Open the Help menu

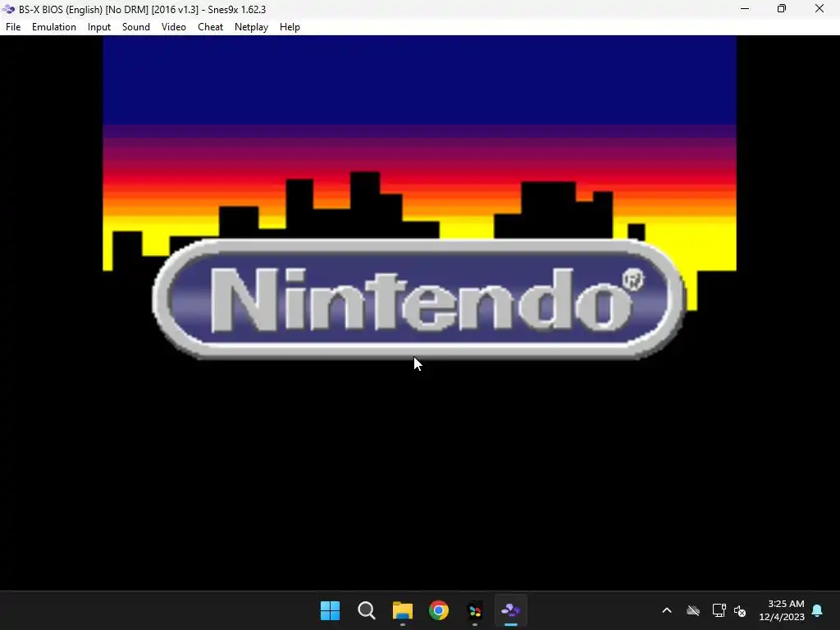(290, 27)
